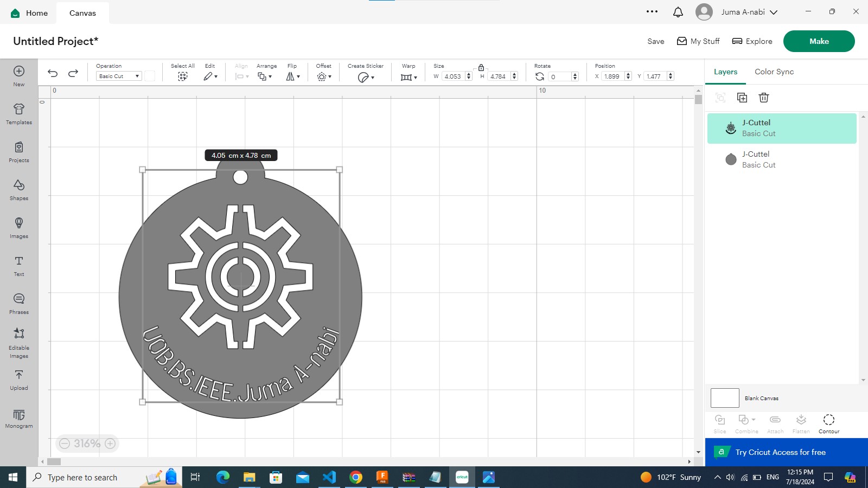This screenshot has height=488, width=868.
Task: Click the Select All icon
Action: 183,76
